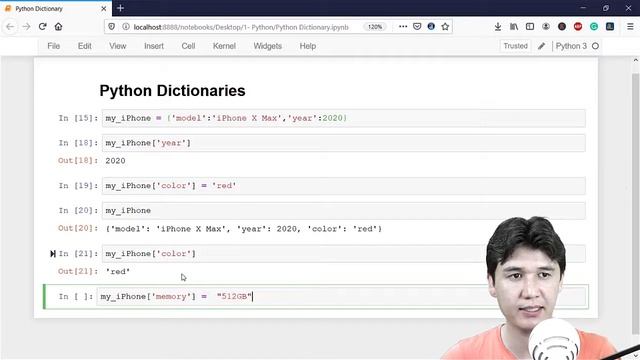Open page actions three-dot menu
The image size is (640, 360).
pyautogui.click(x=403, y=27)
